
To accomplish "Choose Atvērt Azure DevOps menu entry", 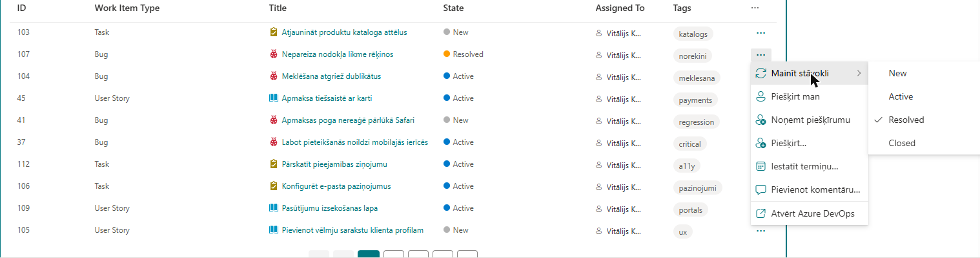I will coord(810,213).
